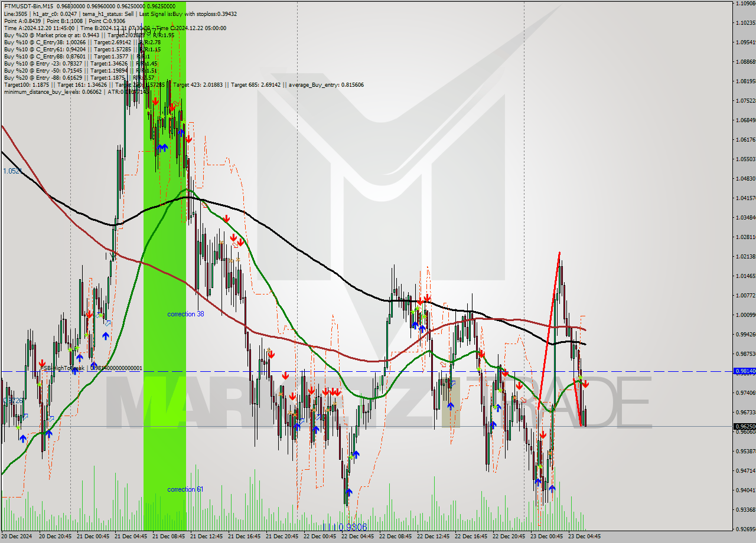
Task: Click the '22 Dec 04:45' time label
Action: coord(358,537)
